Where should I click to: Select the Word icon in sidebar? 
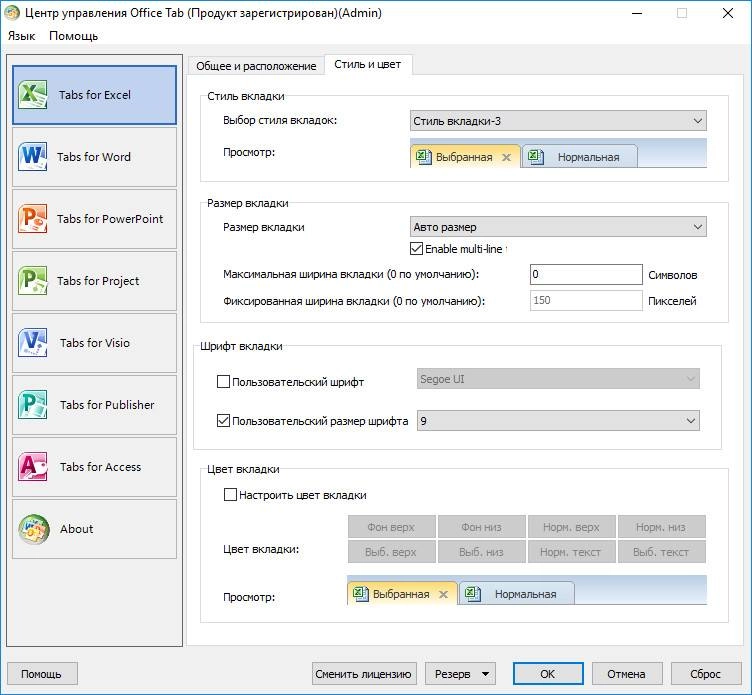point(33,156)
